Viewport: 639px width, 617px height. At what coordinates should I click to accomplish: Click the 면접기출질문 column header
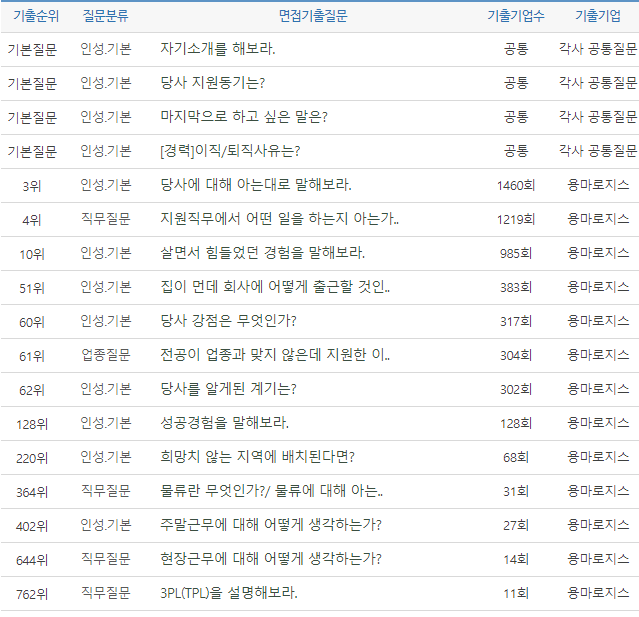313,16
